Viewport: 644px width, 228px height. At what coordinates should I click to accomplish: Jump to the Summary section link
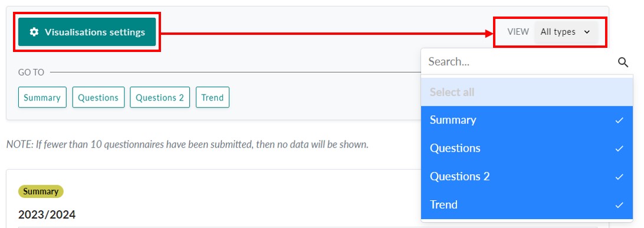point(42,97)
